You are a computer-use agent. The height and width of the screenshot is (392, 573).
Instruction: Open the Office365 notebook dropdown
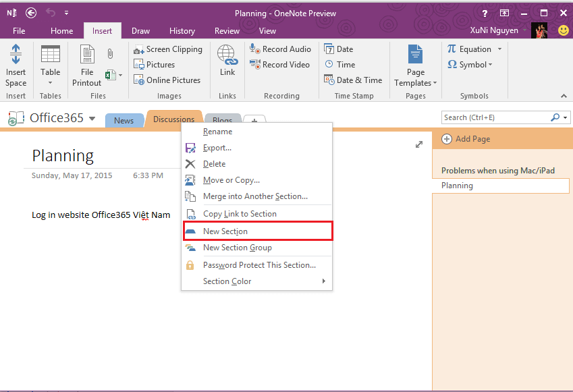click(92, 119)
